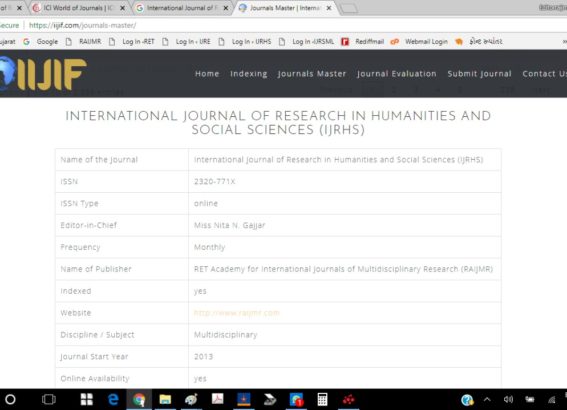The width and height of the screenshot is (567, 410).
Task: Close the ICI World of Journals tab
Action: [123, 8]
